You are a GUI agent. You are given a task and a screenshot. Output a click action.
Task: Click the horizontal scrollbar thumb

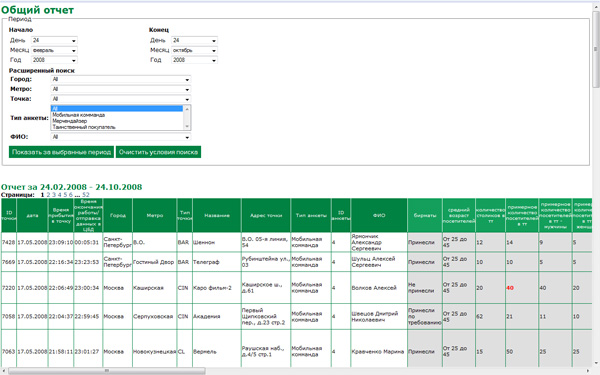(x=107, y=371)
